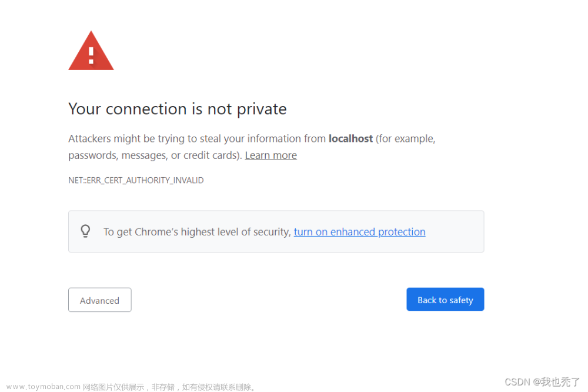Go back to safety
The height and width of the screenshot is (392, 588).
(x=445, y=300)
